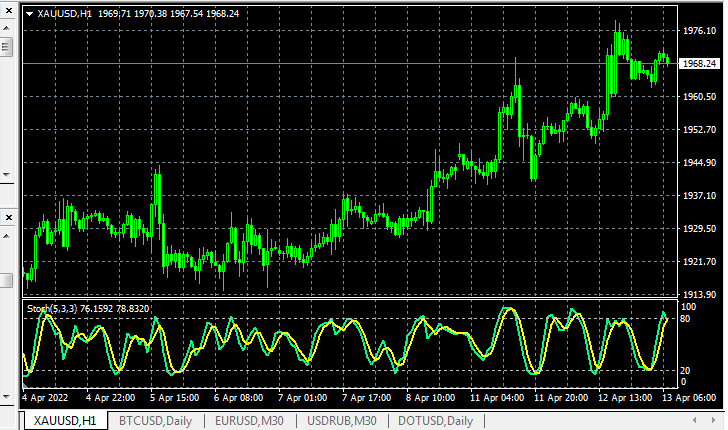Click the 11 Apr 04:00 time label

click(497, 398)
